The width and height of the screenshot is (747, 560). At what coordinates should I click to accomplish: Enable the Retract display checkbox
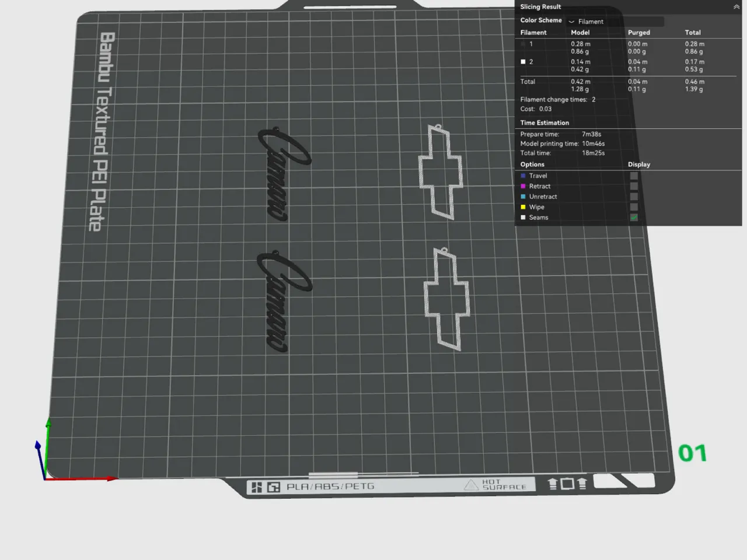pyautogui.click(x=634, y=186)
